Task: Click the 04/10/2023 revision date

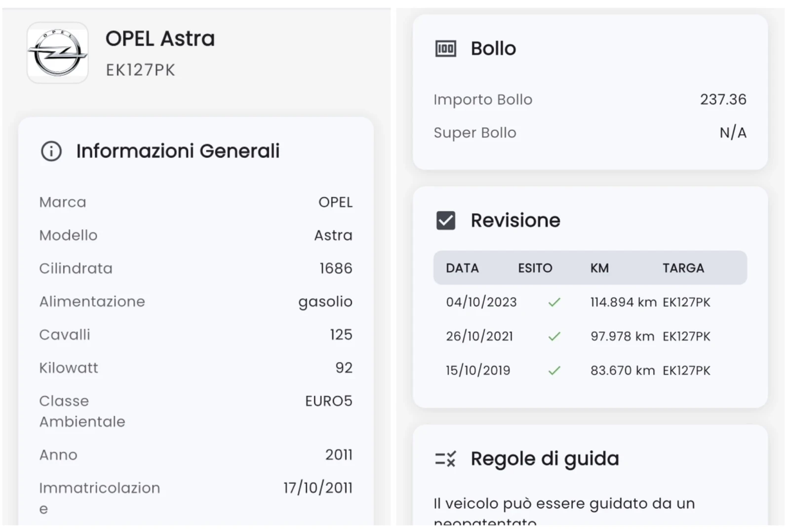Action: click(x=481, y=302)
